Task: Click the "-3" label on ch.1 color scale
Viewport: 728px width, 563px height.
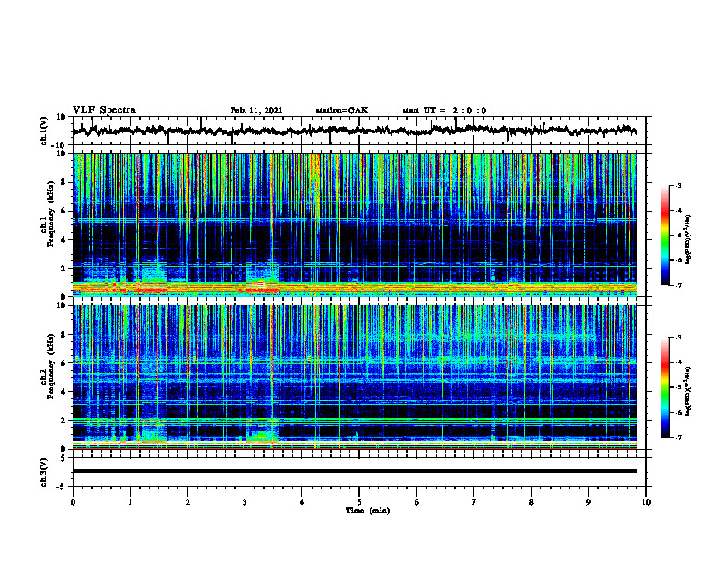Action: tap(677, 186)
